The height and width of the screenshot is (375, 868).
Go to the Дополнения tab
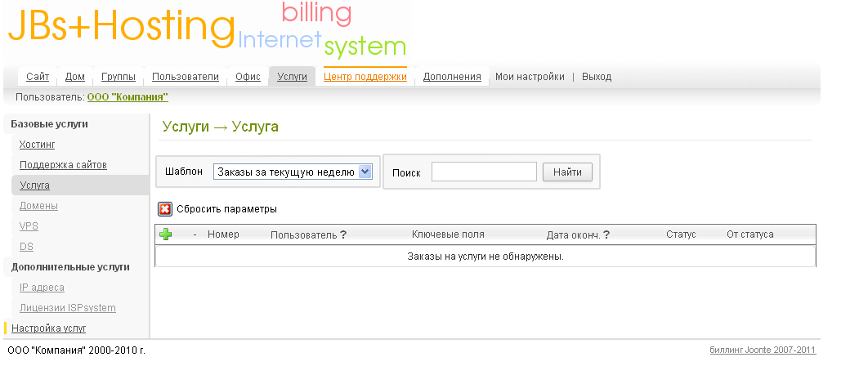coord(452,77)
